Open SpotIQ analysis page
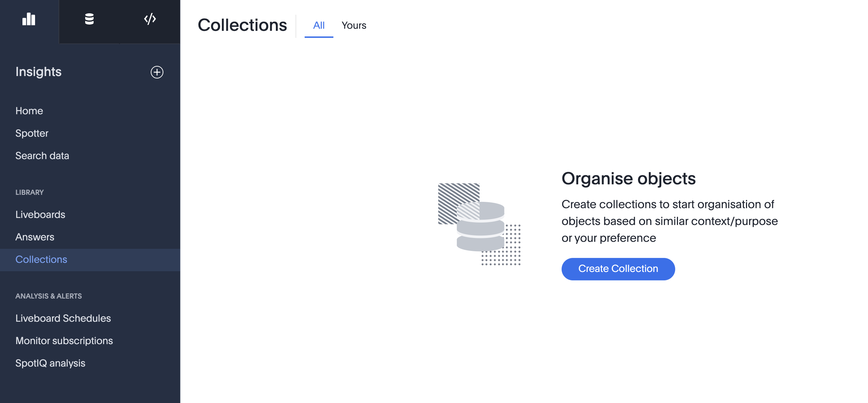The height and width of the screenshot is (403, 868). [x=50, y=363]
